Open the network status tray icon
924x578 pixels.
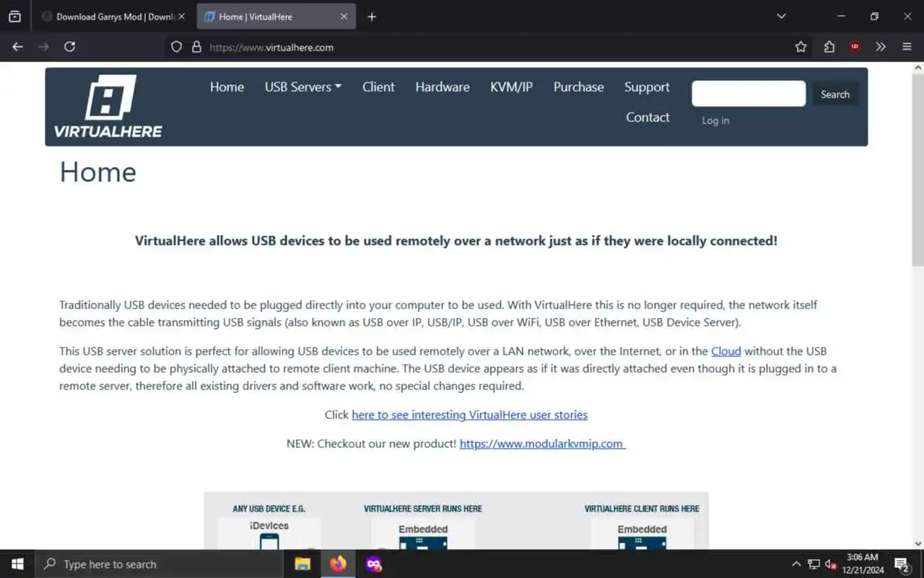pyautogui.click(x=814, y=564)
